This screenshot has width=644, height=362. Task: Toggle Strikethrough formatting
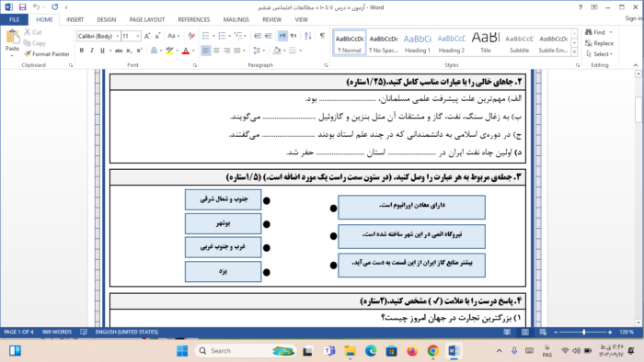click(119, 51)
